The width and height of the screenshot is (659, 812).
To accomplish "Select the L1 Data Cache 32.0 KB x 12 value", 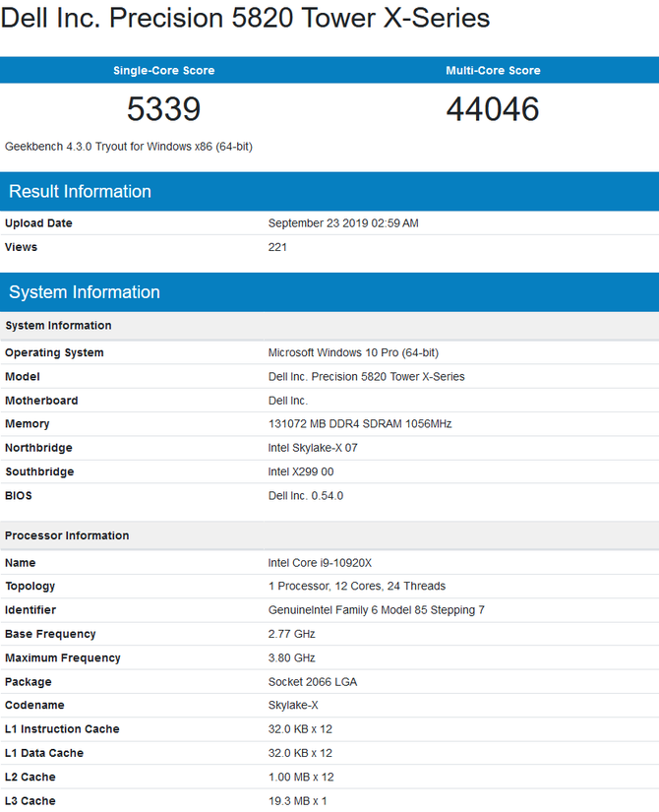I will tap(300, 753).
